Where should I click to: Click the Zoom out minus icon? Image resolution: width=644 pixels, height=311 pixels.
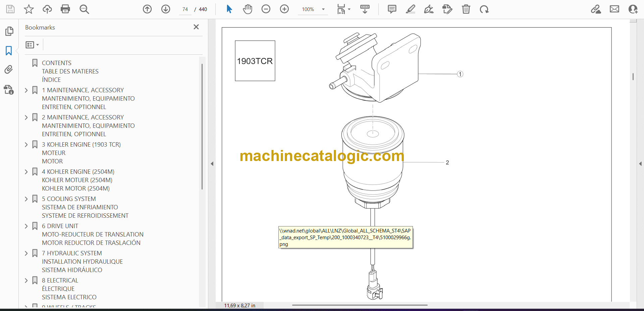click(266, 9)
